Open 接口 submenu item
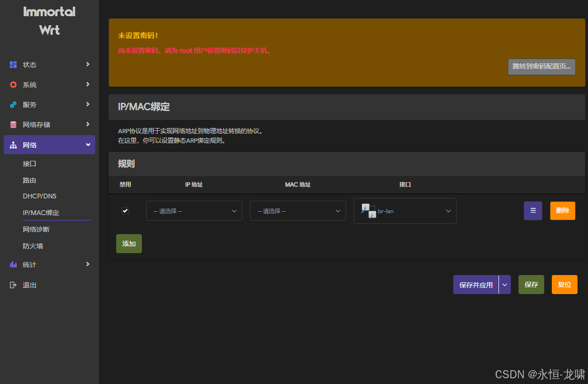The width and height of the screenshot is (588, 384). coord(30,164)
